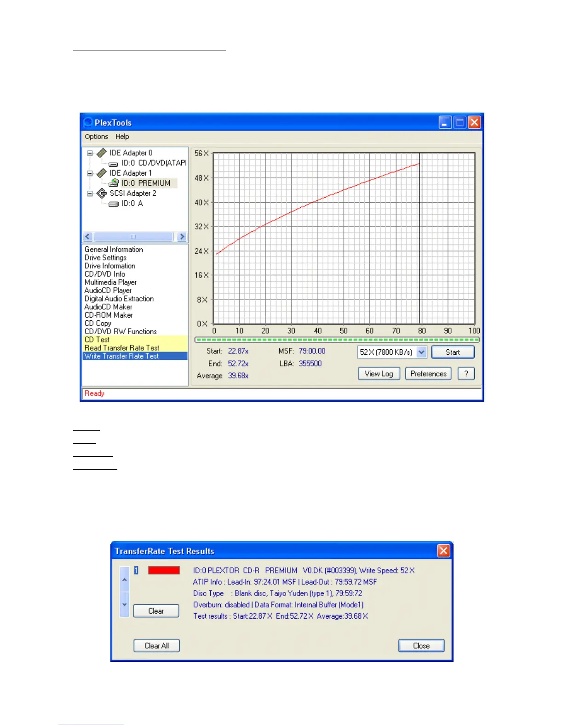Collapse the IDE Adapter 0 tree node
The width and height of the screenshot is (563, 728).
tap(90, 153)
